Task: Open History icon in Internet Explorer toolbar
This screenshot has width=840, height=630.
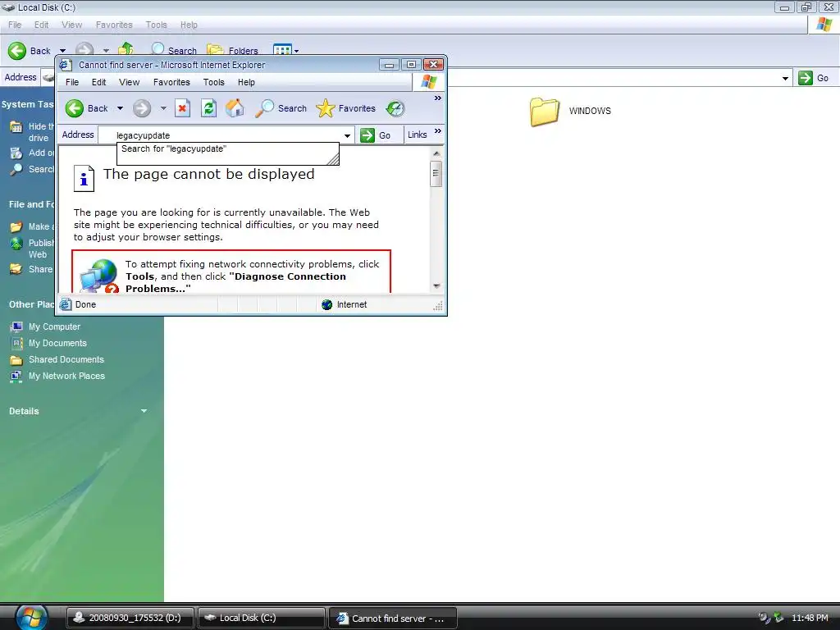Action: click(x=395, y=108)
